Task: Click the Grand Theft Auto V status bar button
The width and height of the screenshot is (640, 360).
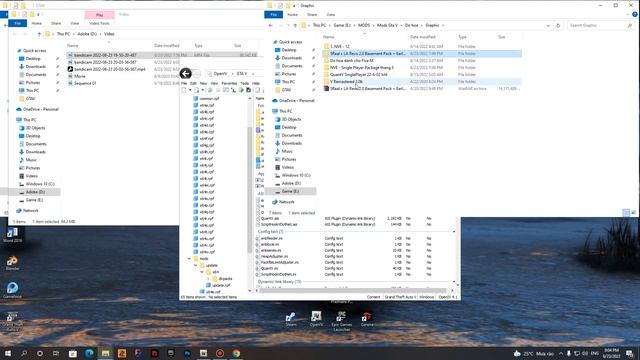Action: [x=400, y=297]
